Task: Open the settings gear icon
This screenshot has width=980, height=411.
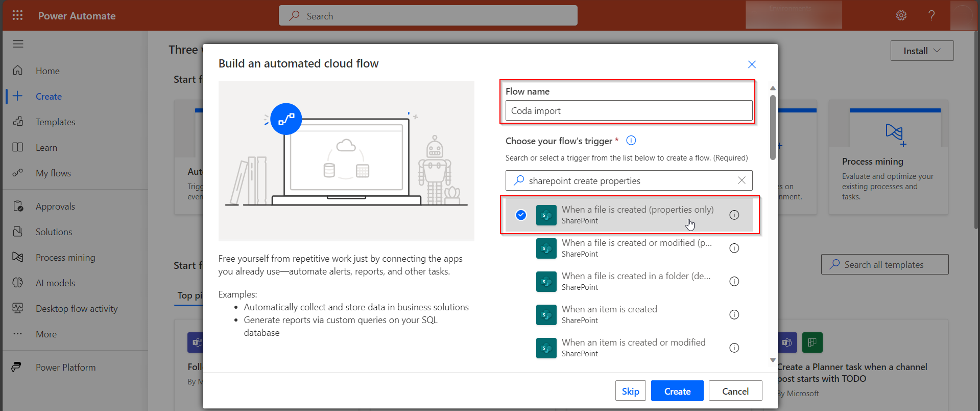Action: pos(901,15)
